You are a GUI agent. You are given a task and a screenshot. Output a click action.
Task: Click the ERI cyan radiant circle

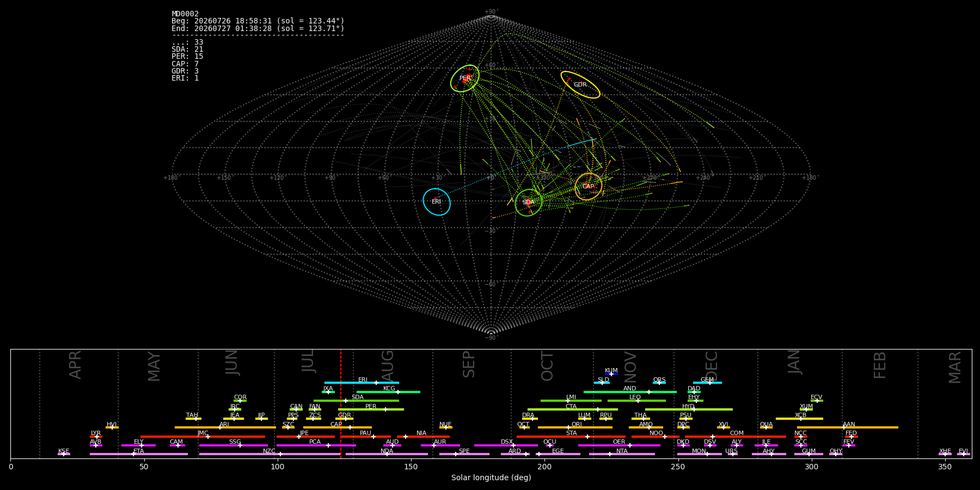click(x=437, y=201)
